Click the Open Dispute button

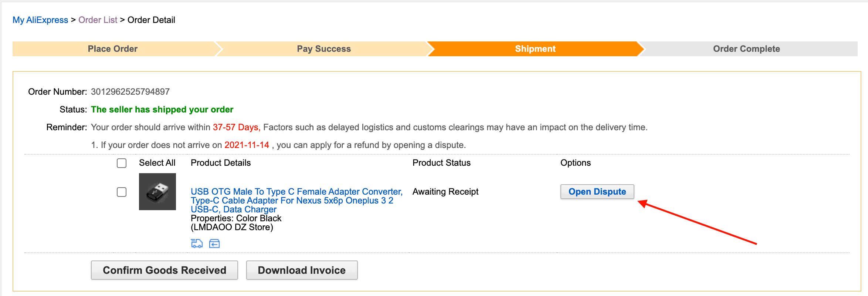(597, 192)
